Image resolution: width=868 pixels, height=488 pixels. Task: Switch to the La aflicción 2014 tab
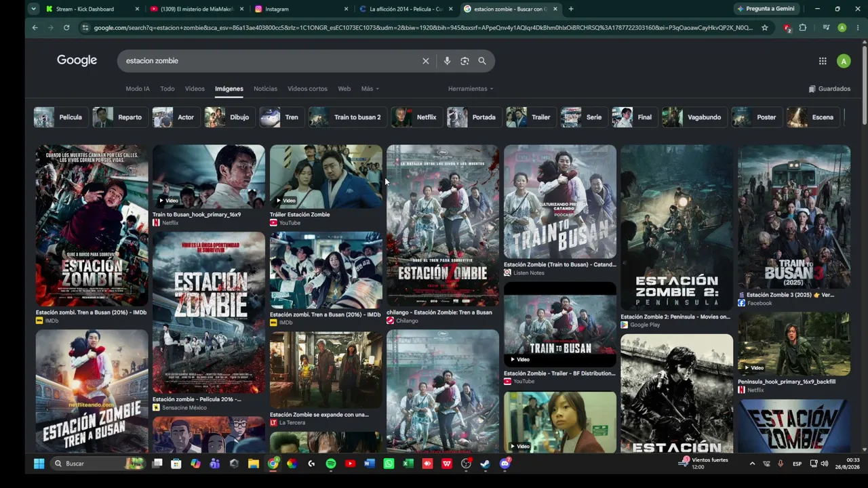click(x=405, y=9)
